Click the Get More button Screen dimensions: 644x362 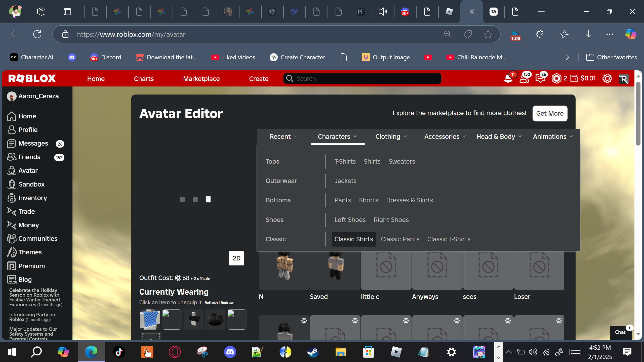pos(550,113)
